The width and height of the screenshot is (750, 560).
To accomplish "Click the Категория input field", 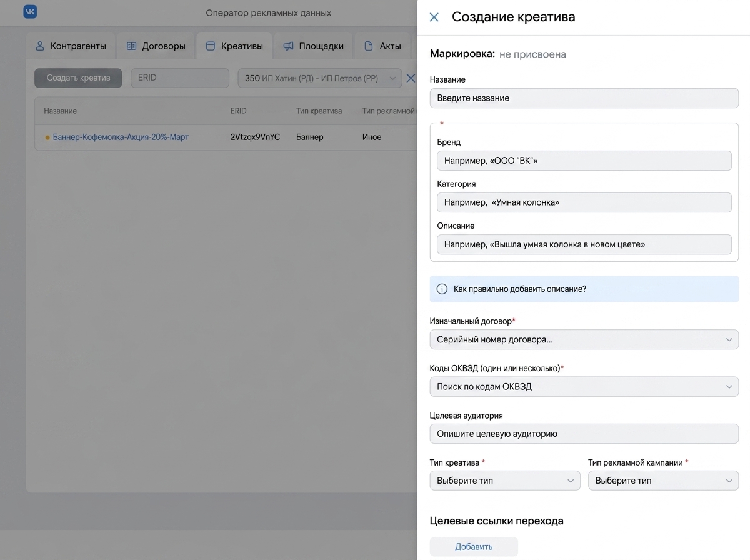I will tap(584, 202).
